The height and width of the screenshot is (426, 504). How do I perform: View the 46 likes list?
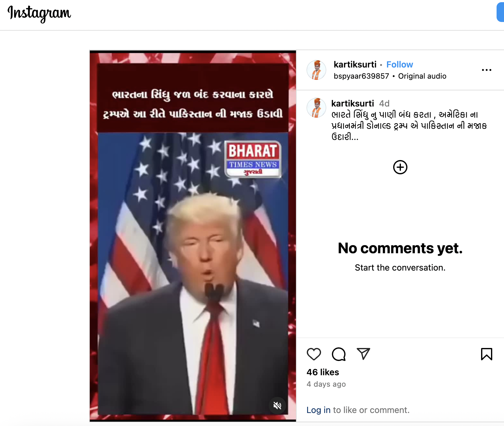[323, 372]
